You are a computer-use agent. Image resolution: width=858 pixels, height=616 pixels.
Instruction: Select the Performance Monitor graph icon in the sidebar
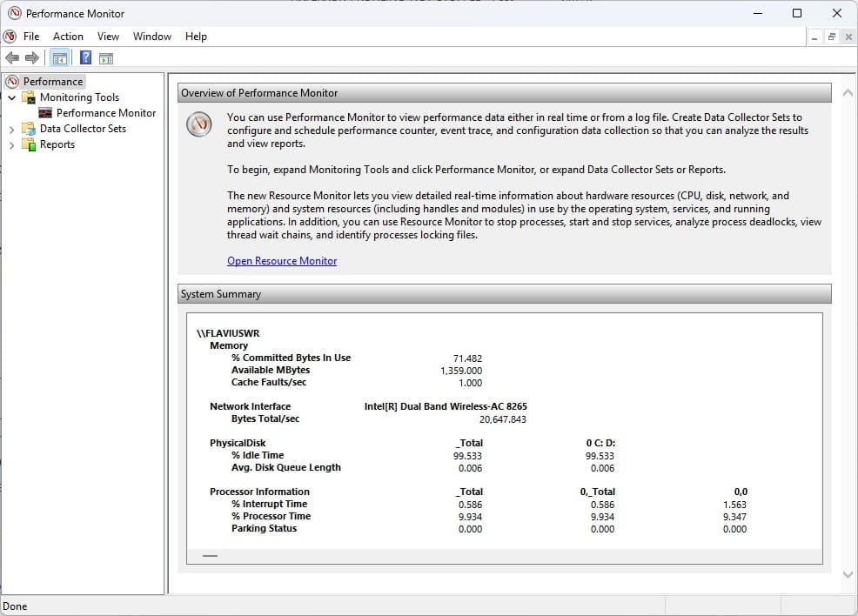46,112
